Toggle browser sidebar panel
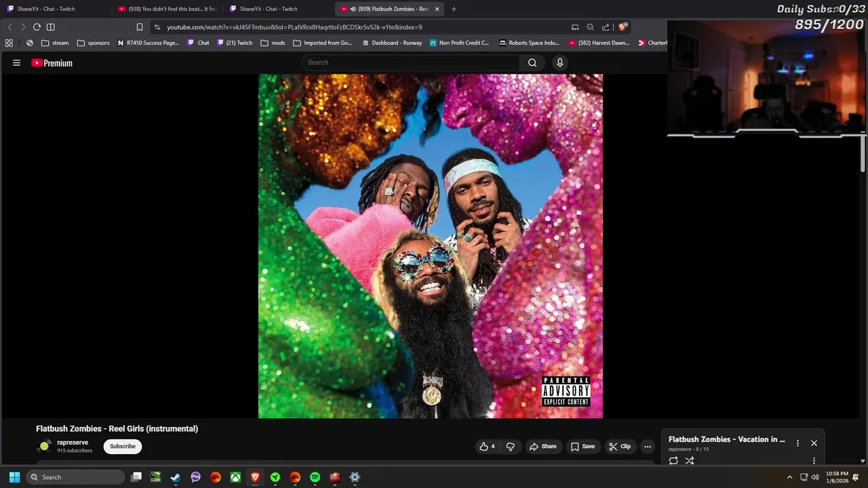 [51, 27]
